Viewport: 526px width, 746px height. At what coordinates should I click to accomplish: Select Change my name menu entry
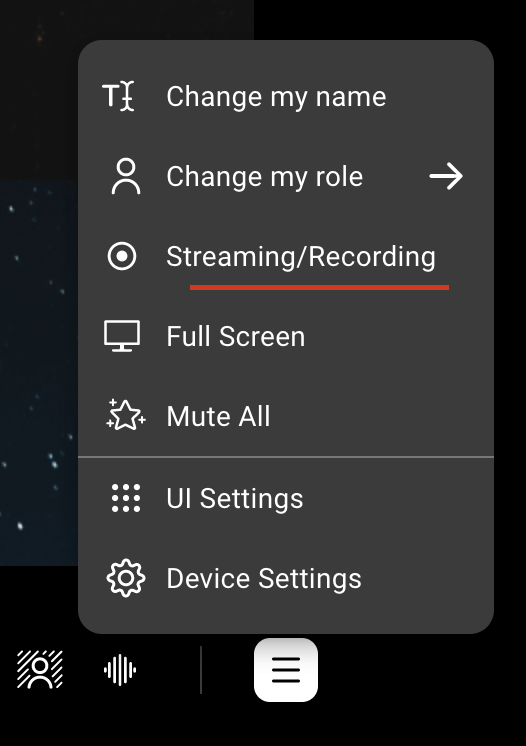pos(286,97)
